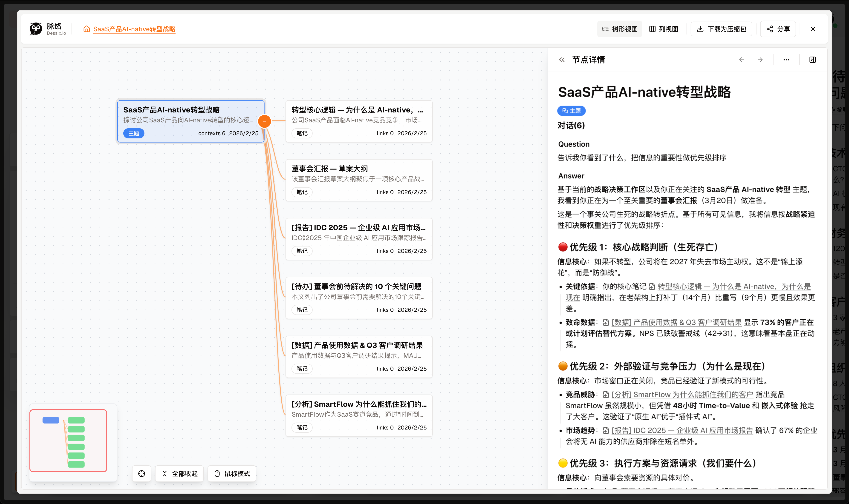Select the center-view crosshair icon at bottom
This screenshot has height=504, width=849.
pos(142,473)
